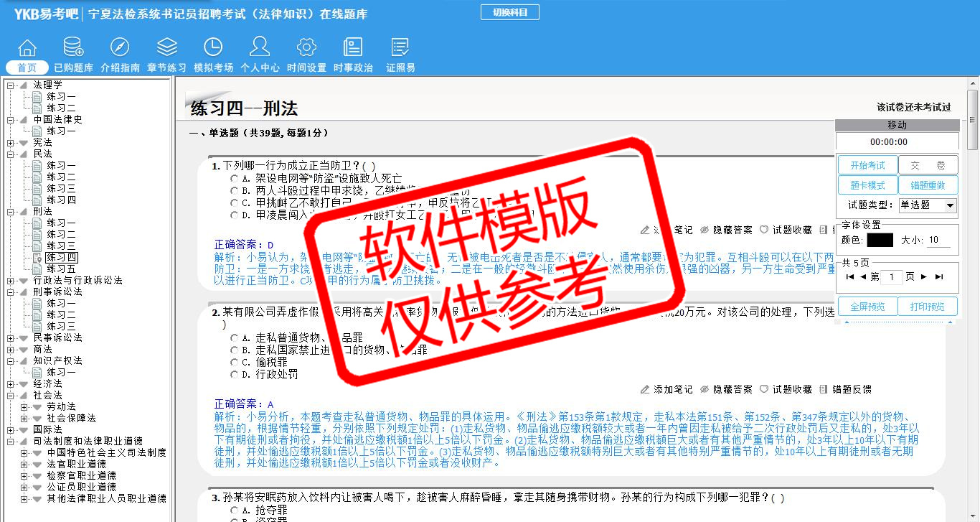The width and height of the screenshot is (980, 522).
Task: Select 国际法 in the tree
Action: (47, 429)
